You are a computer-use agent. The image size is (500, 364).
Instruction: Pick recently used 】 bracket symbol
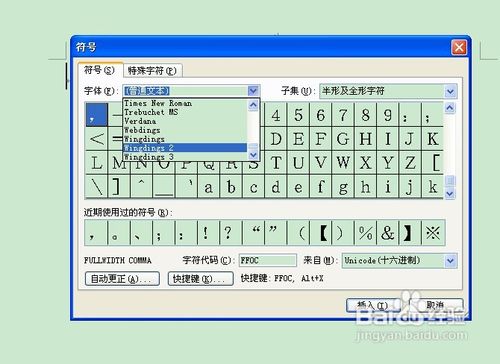coord(410,233)
